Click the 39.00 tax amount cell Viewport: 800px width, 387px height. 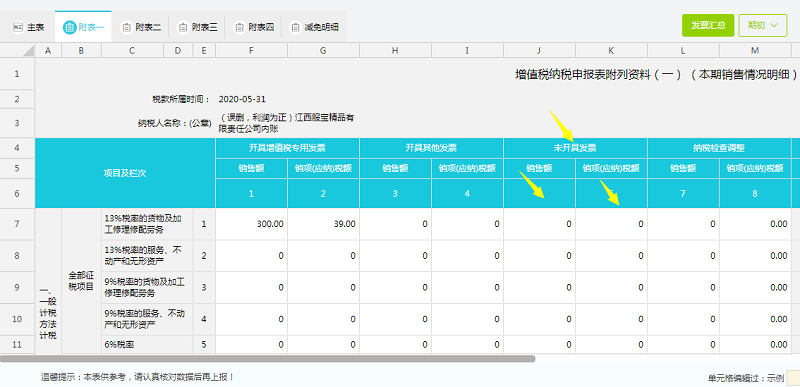click(323, 224)
